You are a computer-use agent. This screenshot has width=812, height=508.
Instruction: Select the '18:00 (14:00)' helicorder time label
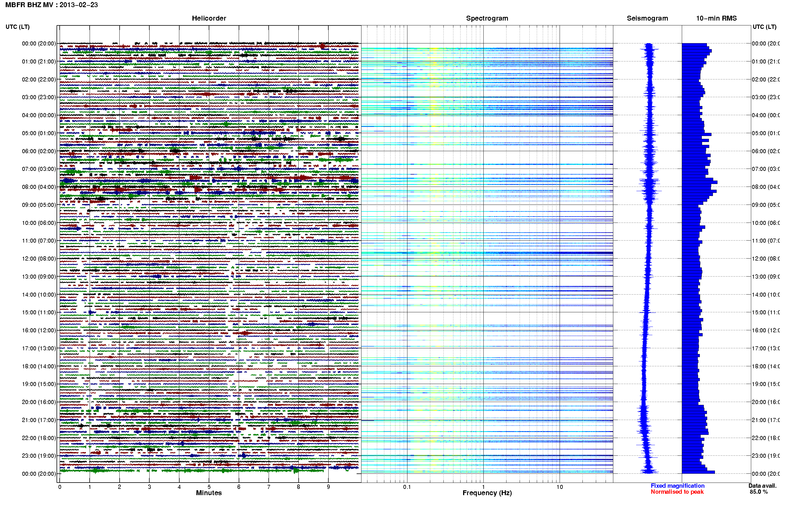point(39,367)
